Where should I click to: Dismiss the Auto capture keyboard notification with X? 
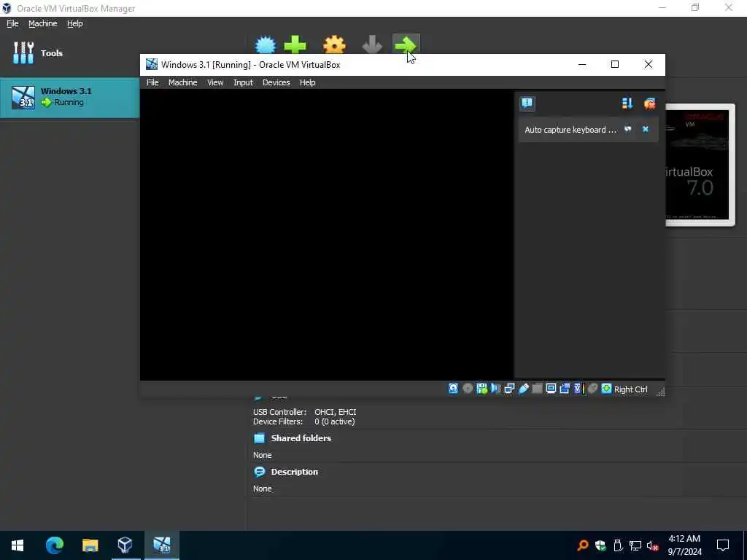pos(646,129)
